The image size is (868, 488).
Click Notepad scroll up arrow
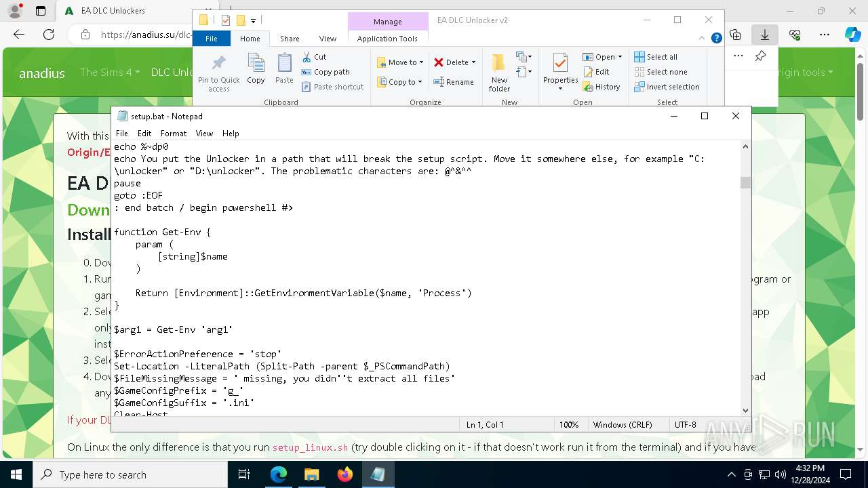point(745,146)
